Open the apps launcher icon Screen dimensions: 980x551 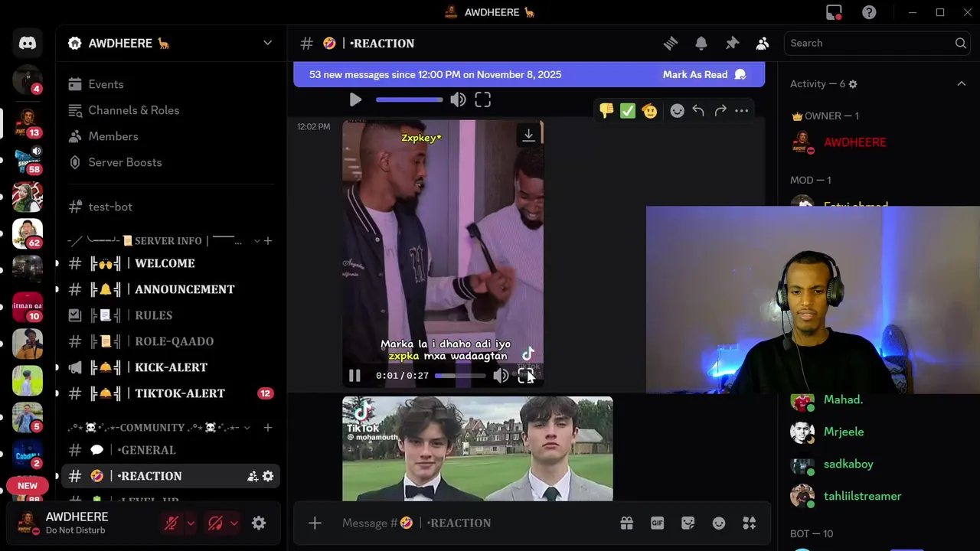(749, 523)
